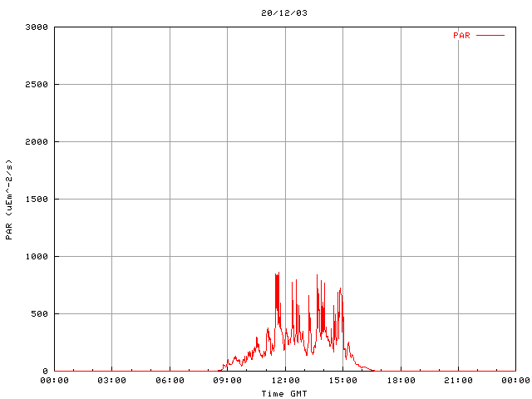Select the y-axis value 0

tap(46, 372)
